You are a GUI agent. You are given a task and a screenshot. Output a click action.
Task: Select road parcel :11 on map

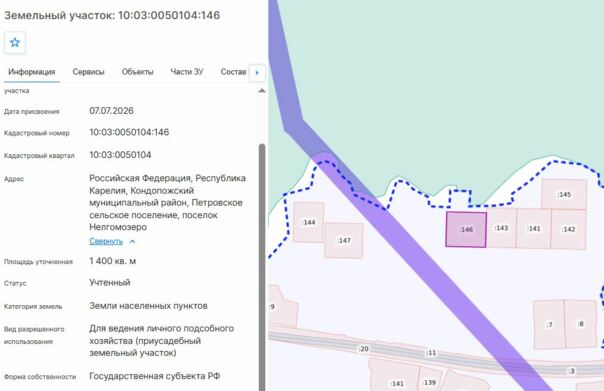coord(431,352)
